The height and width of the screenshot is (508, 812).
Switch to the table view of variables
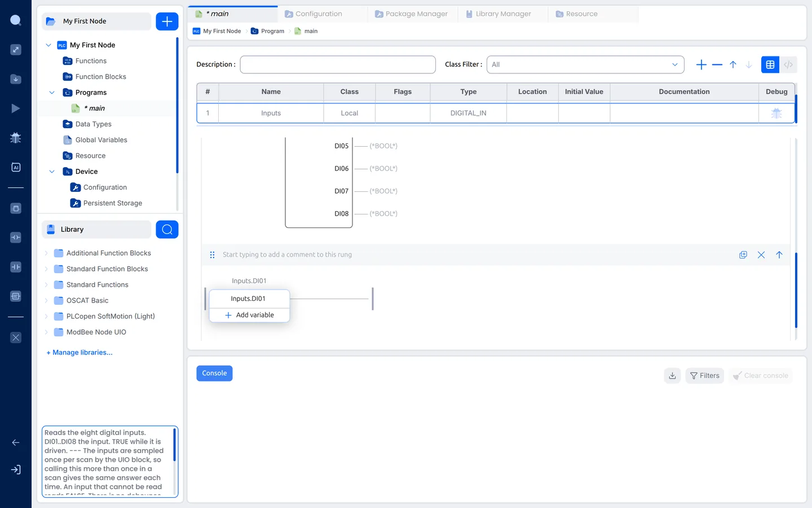[770, 65]
